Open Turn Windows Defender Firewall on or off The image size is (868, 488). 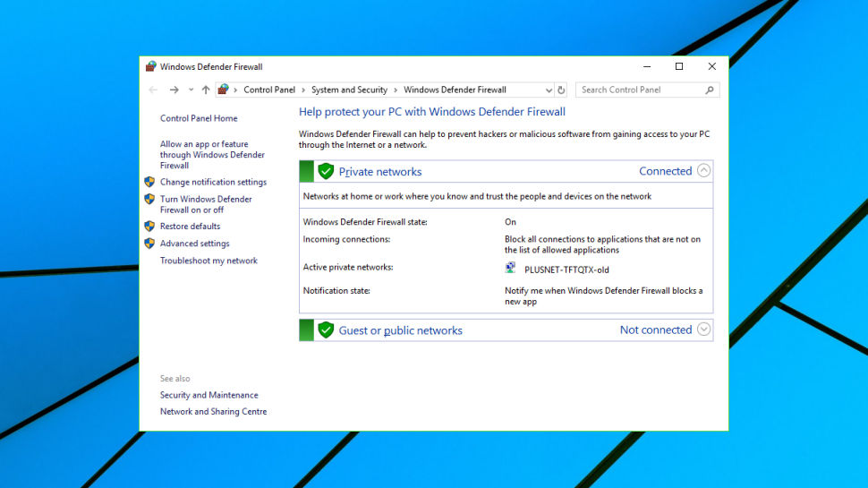coord(206,204)
